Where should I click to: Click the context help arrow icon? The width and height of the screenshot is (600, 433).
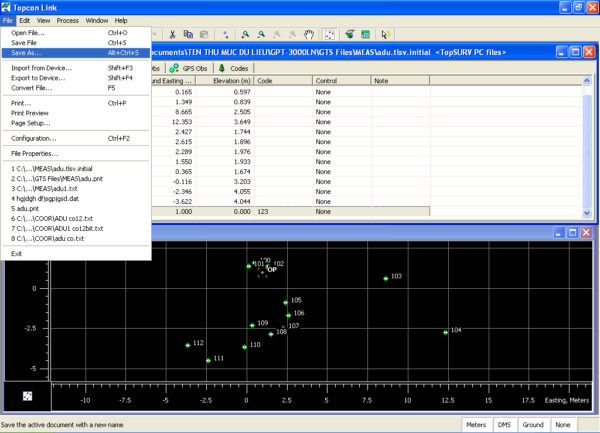tap(386, 34)
